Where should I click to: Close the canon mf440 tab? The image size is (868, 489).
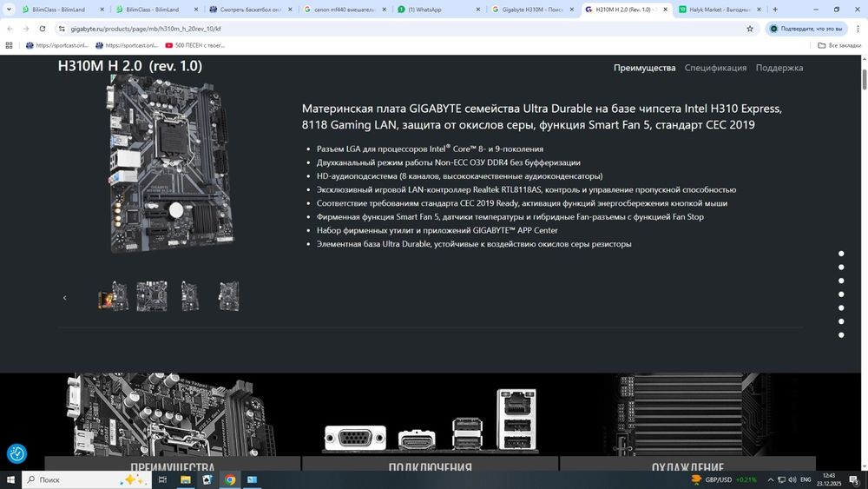[x=384, y=10]
